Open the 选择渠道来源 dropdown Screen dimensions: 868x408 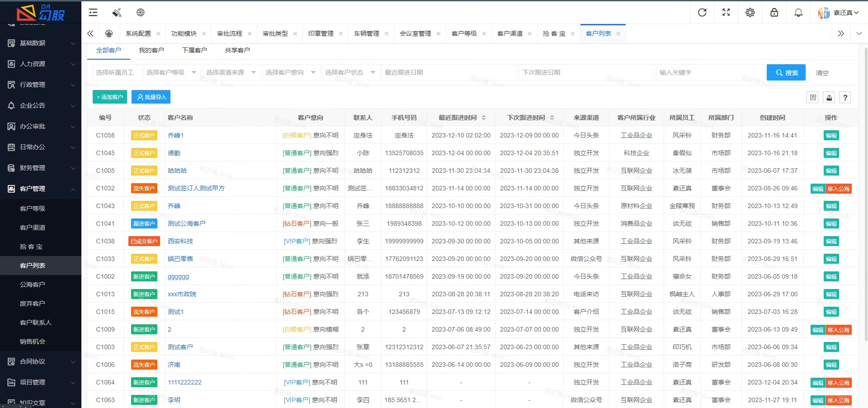click(231, 72)
